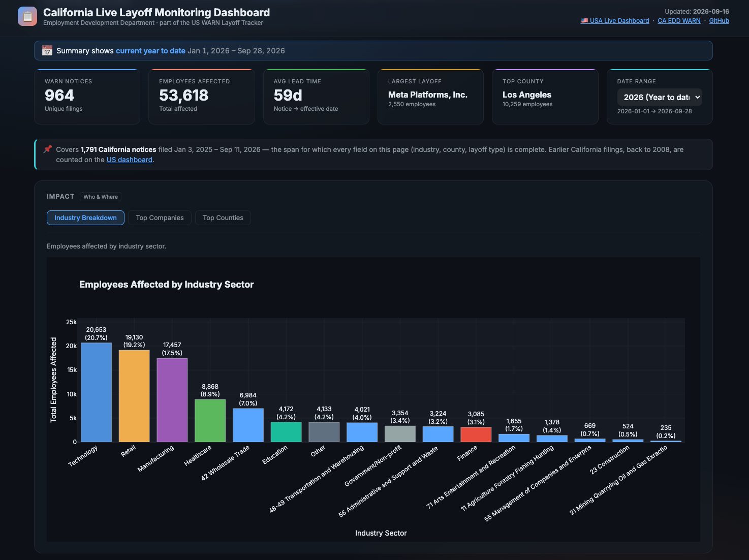Click the 10,259 employees count under Los Angeles
Viewport: 749px width, 560px height.
(527, 104)
